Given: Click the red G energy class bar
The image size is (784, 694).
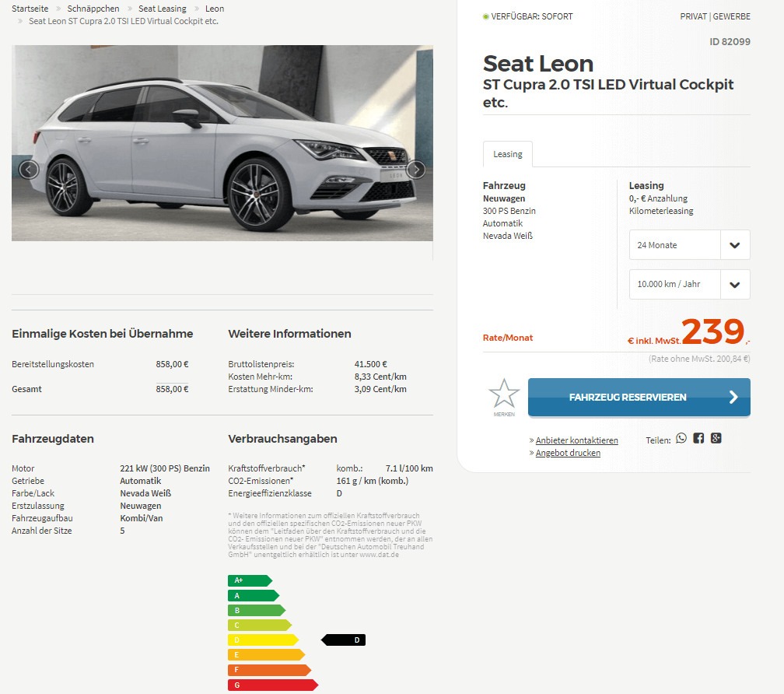Looking at the screenshot, I should tap(273, 685).
